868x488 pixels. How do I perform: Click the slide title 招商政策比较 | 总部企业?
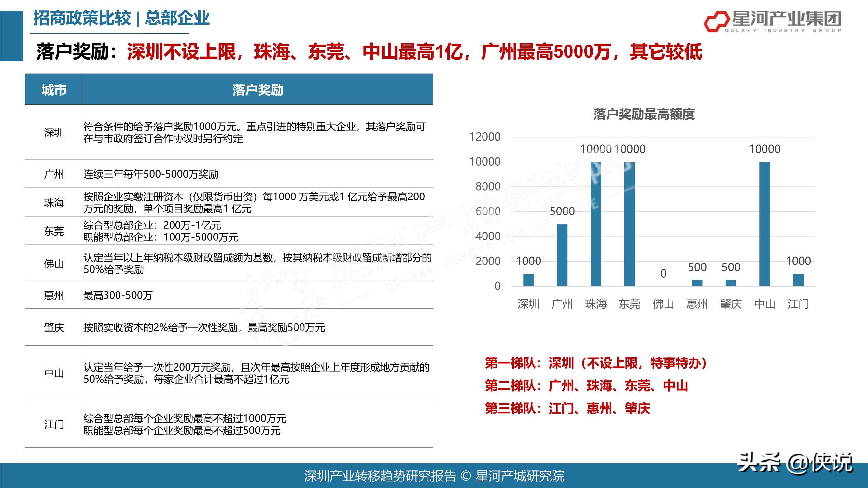click(121, 18)
